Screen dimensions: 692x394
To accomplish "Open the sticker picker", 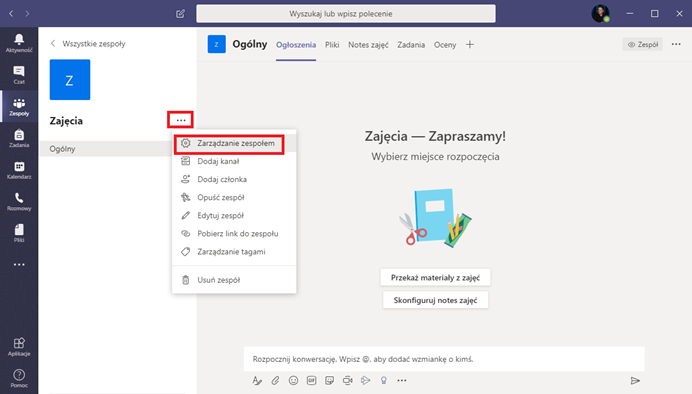I will point(330,380).
